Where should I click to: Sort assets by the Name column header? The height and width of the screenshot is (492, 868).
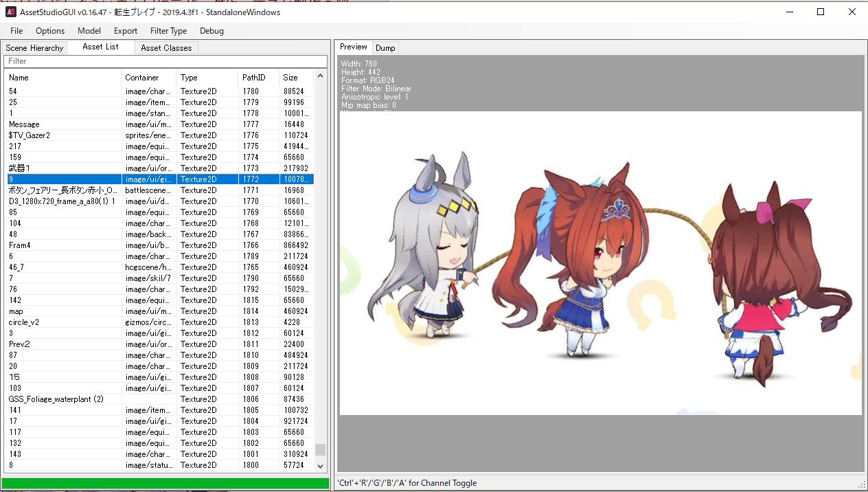coord(63,78)
